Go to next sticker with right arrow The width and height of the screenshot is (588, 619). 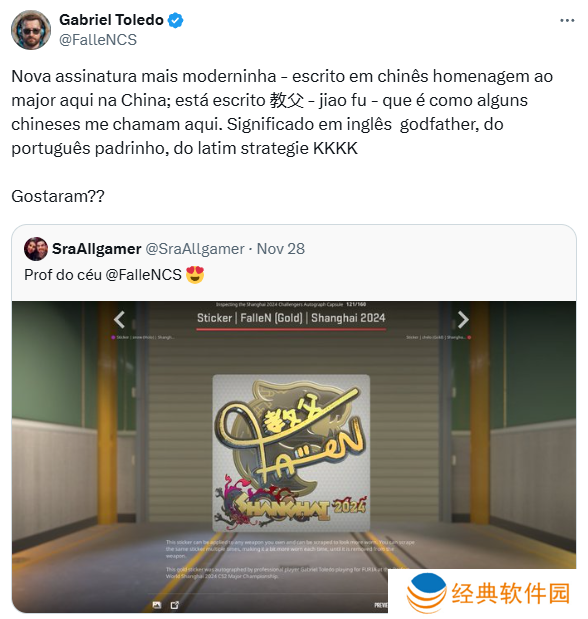point(463,319)
